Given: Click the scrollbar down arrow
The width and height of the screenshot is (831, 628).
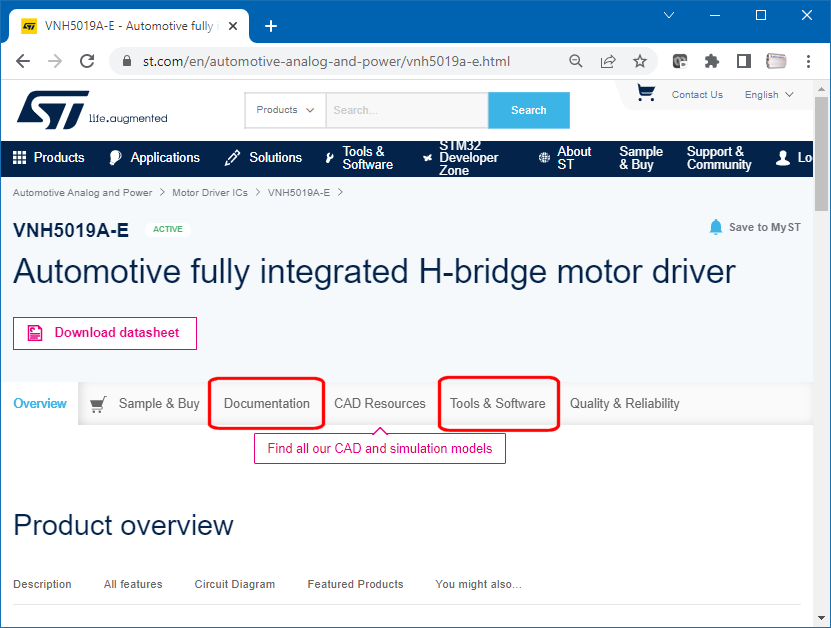Looking at the screenshot, I should point(821,618).
